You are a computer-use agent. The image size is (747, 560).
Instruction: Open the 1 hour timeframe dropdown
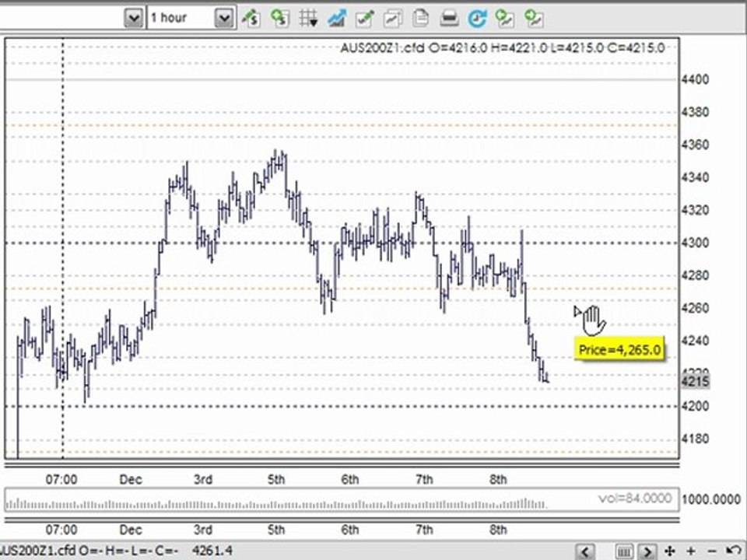(x=224, y=18)
